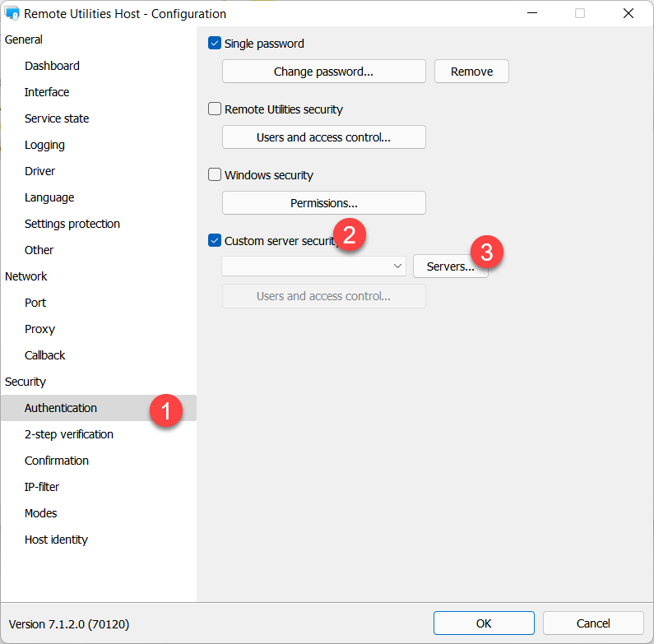Open the Host identity settings
Screen dimensions: 654x644
click(x=56, y=540)
